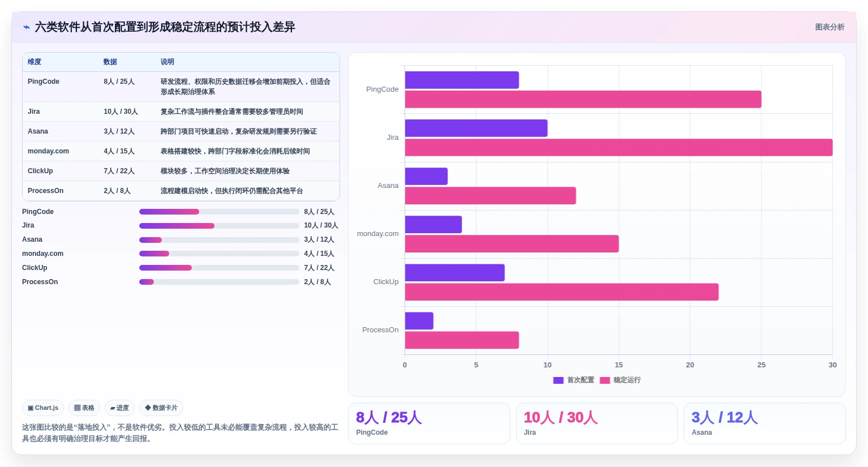Open the Asana 3人 / 12人 data card
Image resolution: width=868 pixels, height=467 pixels.
click(x=764, y=423)
